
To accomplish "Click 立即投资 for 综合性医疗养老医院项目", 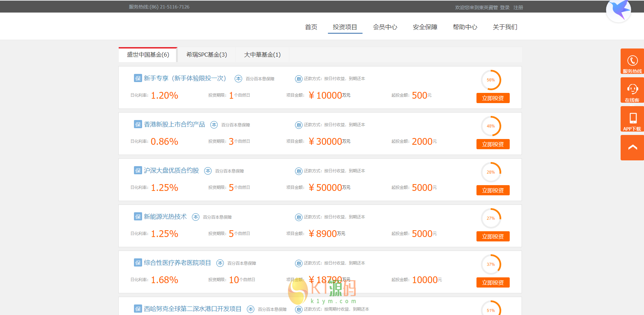I will click(x=493, y=282).
